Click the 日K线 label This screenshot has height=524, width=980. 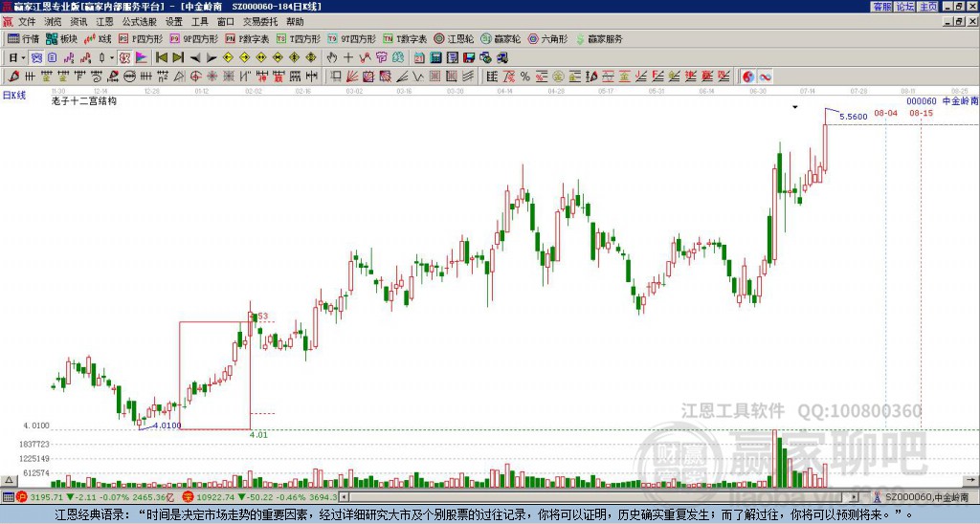(14, 96)
